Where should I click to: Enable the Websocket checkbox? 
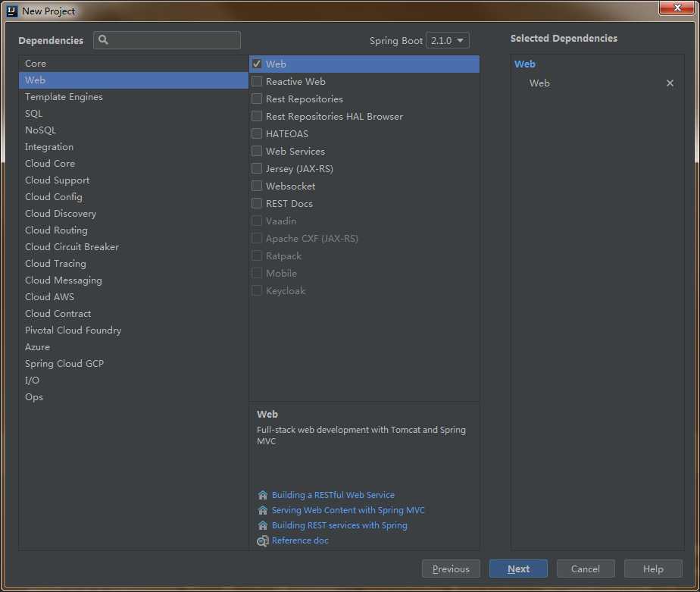[257, 186]
